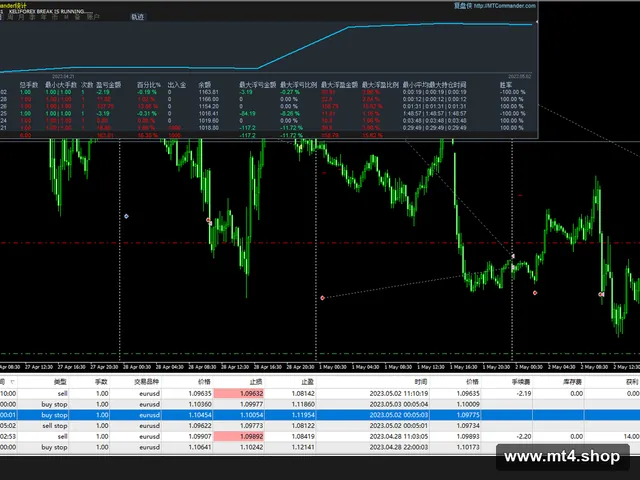Click the 出入金 statistics header

177,85
